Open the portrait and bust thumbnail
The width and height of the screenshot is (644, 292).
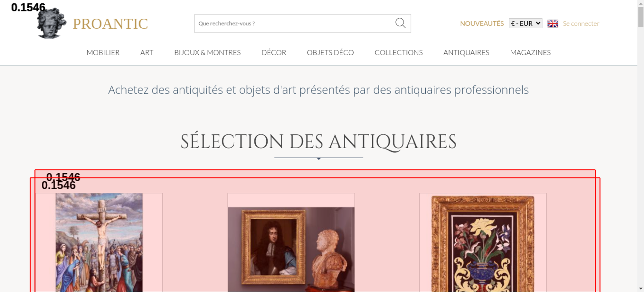click(x=291, y=250)
